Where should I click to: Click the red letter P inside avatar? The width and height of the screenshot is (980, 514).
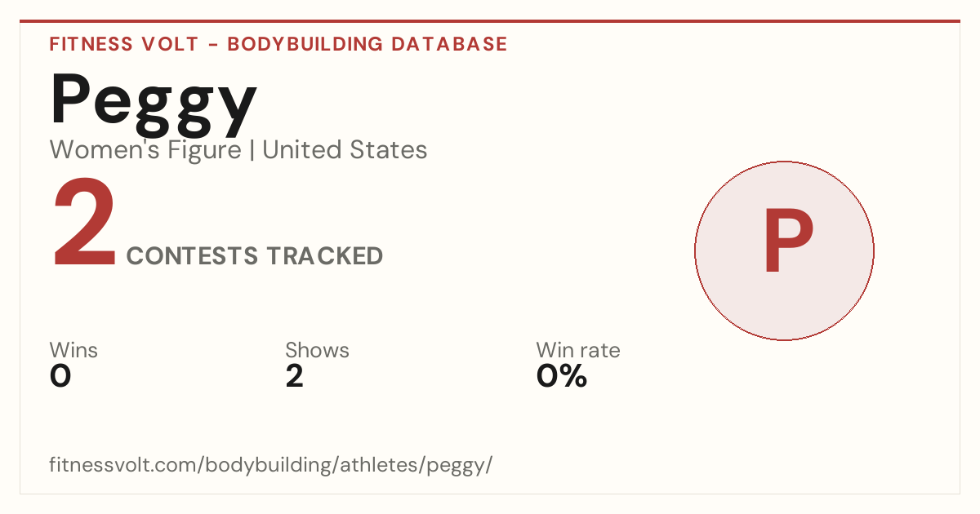(x=788, y=242)
